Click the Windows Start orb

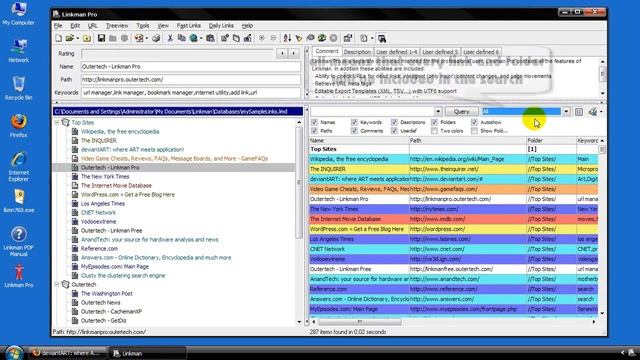14,352
